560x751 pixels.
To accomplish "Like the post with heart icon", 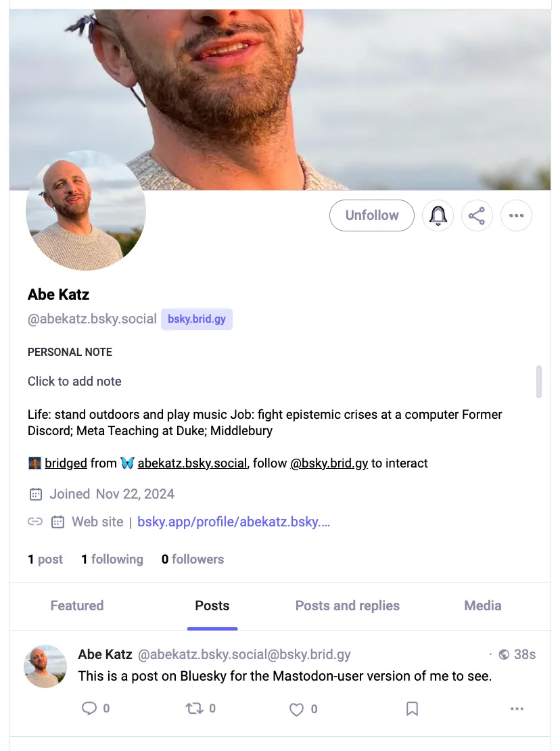I will pyautogui.click(x=296, y=709).
